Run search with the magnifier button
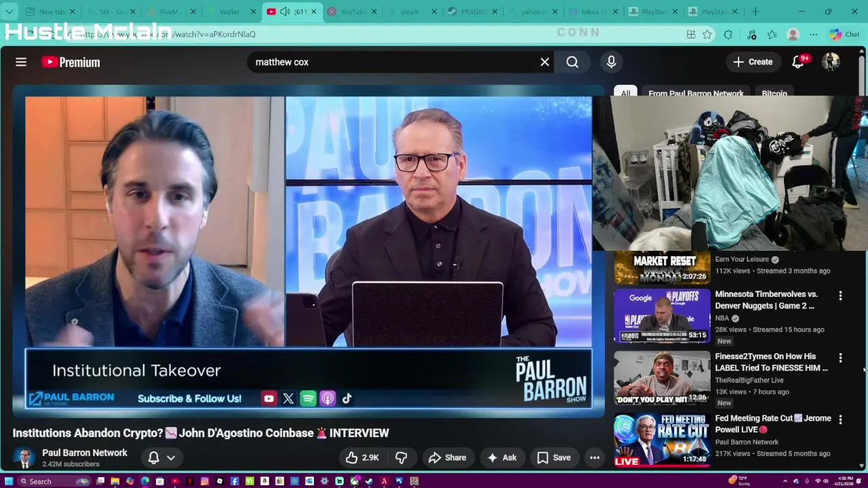 [x=572, y=62]
